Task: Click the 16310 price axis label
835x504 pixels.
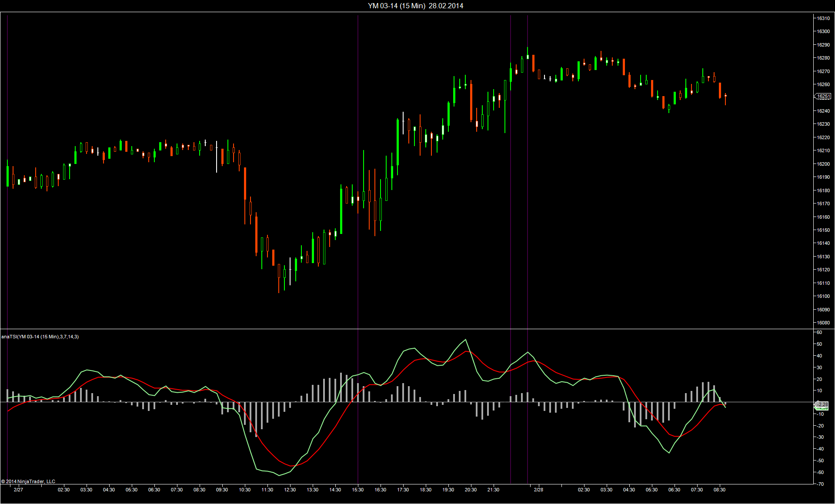Action: pos(823,18)
